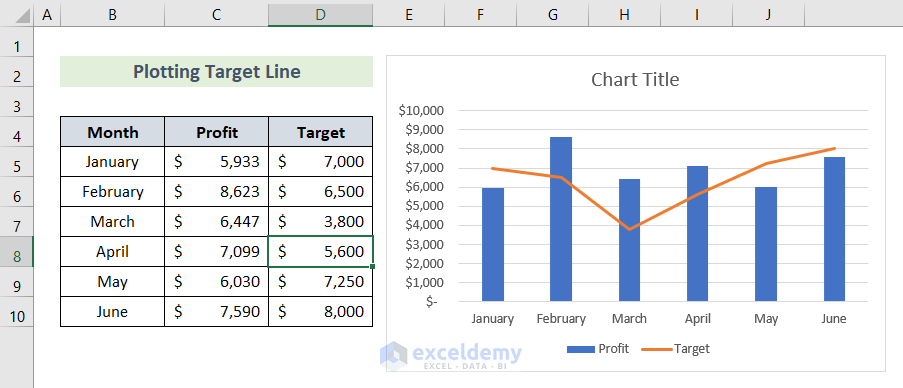Image resolution: width=903 pixels, height=388 pixels.
Task: Click the $- axis label
Action: (432, 301)
